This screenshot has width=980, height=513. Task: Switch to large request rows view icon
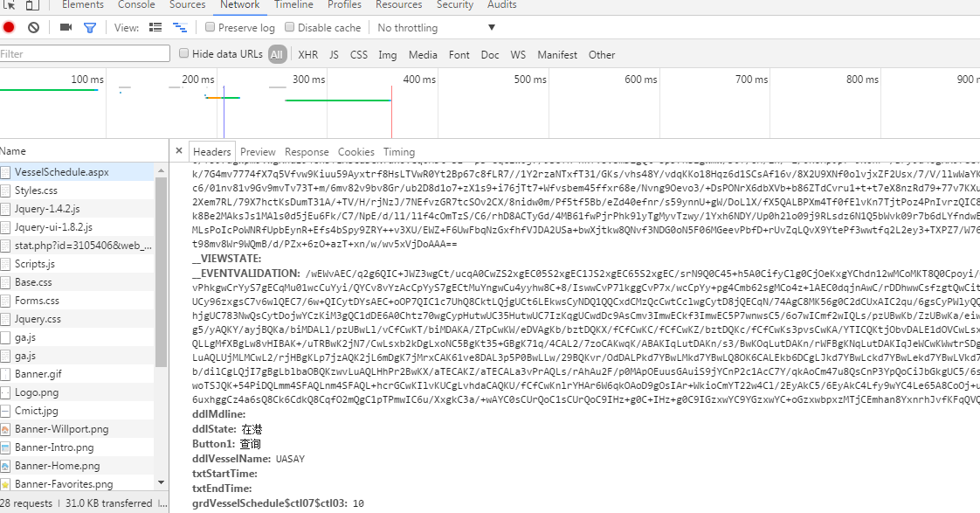(155, 27)
